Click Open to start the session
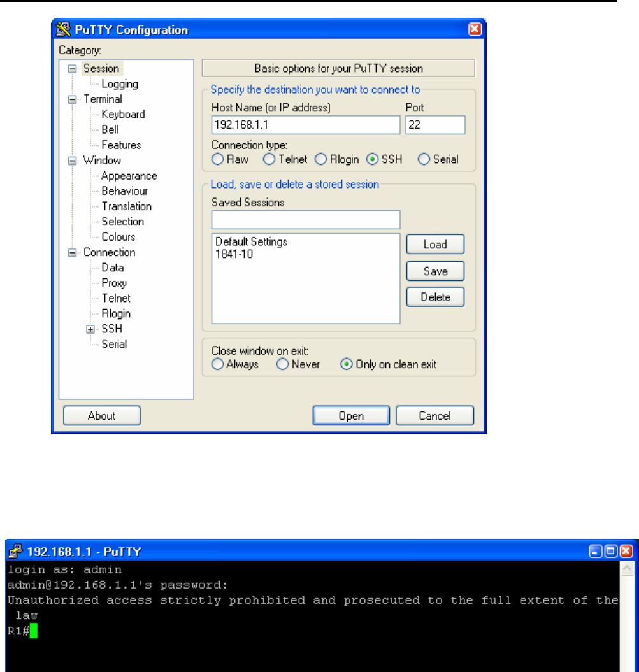 click(351, 416)
